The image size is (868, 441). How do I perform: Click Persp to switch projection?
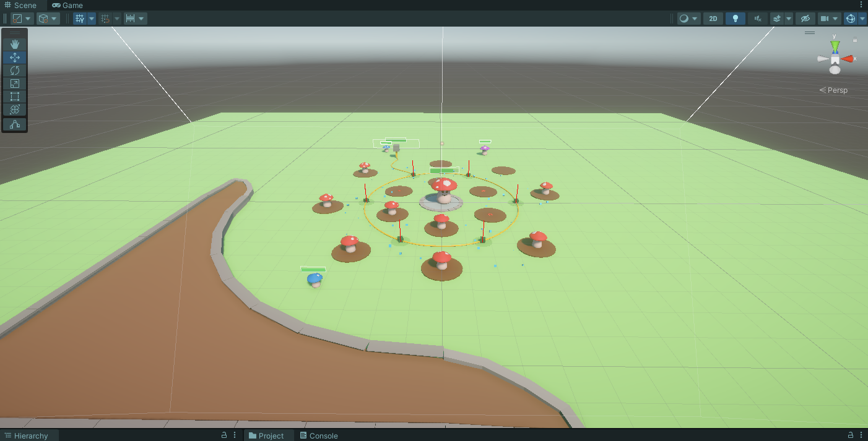tap(836, 90)
